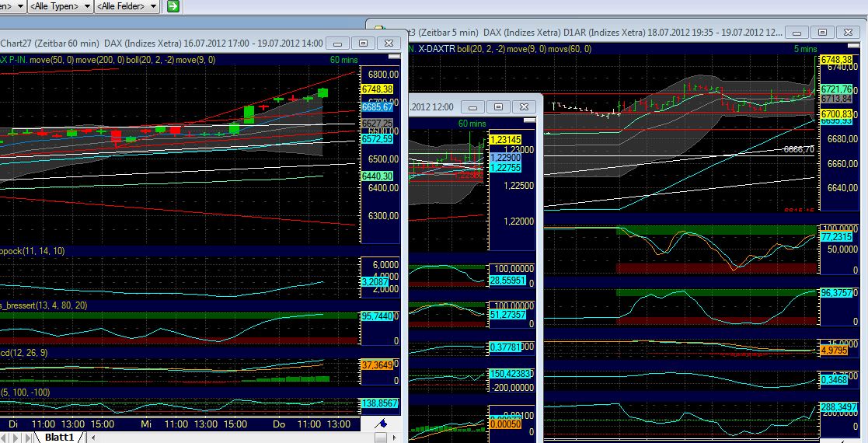The width and height of the screenshot is (868, 443).
Task: Click the cyan 1,22755 price tag
Action: 505,168
